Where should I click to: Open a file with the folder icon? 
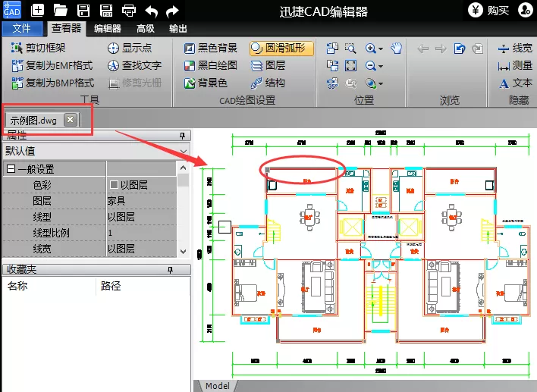[60, 11]
